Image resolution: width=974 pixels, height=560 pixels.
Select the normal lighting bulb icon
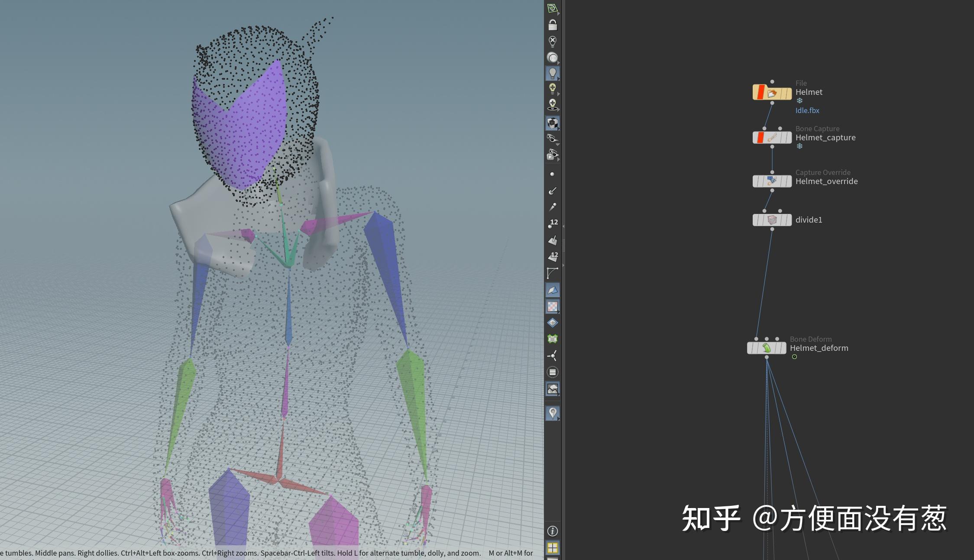tap(552, 73)
